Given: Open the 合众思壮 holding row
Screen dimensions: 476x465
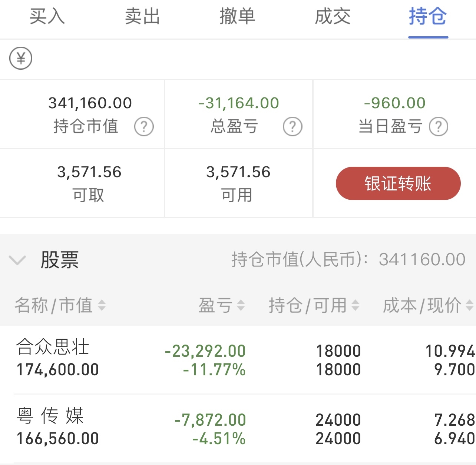Looking at the screenshot, I should (x=238, y=359).
